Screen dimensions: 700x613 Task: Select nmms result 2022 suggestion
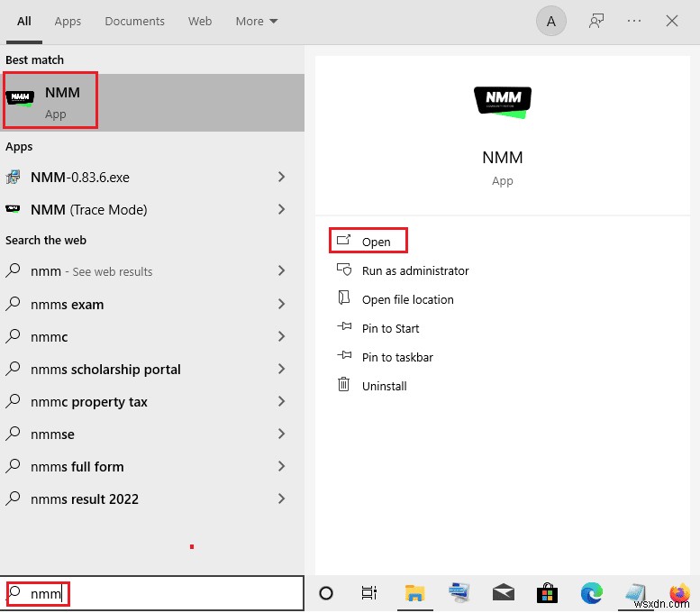click(x=152, y=499)
